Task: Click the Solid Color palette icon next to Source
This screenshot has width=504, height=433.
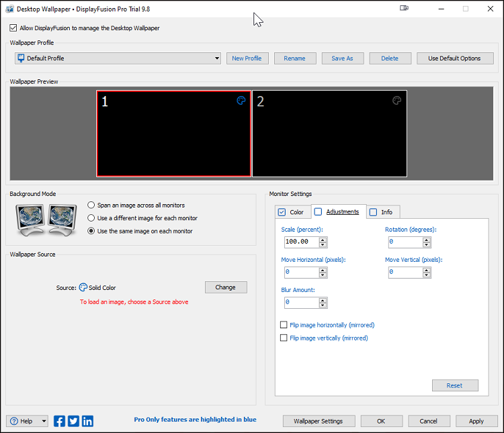Action: coord(83,287)
